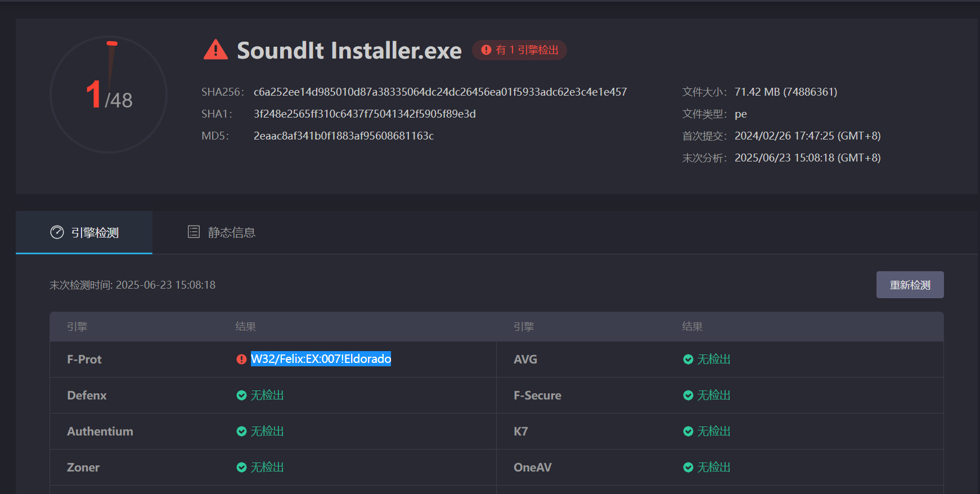
Task: Click last analysis date 2025/06/23 value
Action: 808,158
